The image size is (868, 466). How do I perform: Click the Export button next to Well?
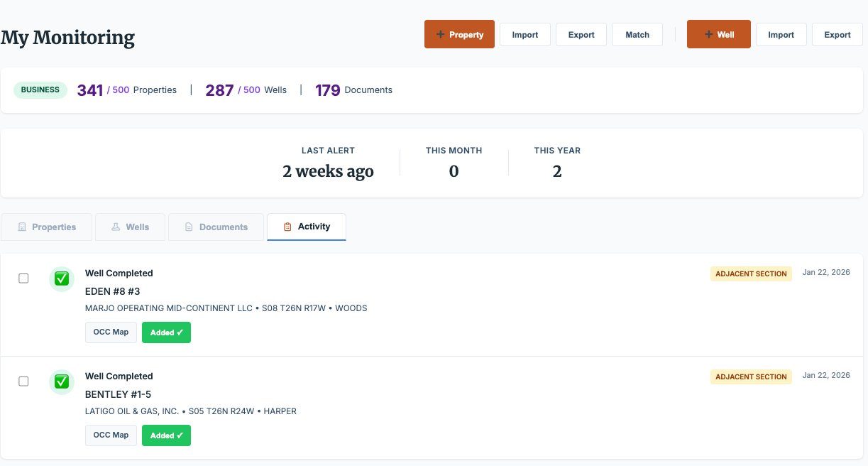(x=837, y=34)
